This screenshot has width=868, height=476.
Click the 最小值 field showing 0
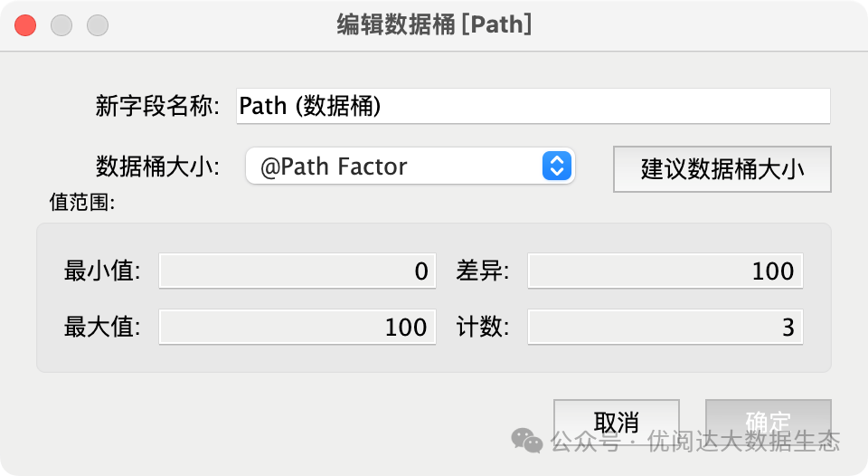coord(297,271)
